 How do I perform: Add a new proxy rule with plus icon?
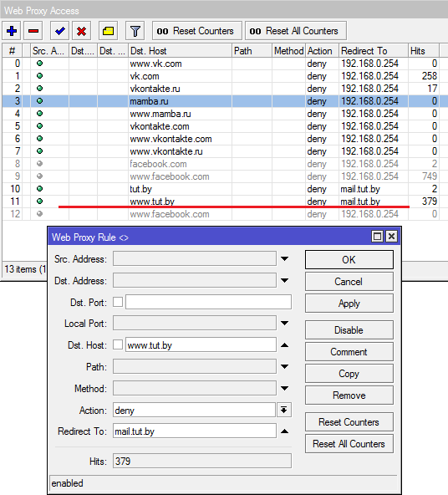pos(12,31)
